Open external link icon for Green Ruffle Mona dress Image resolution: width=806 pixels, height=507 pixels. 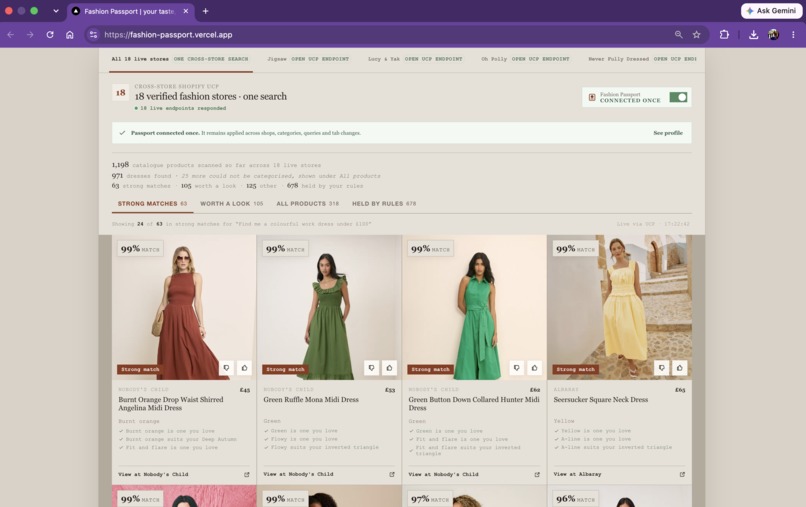pyautogui.click(x=392, y=474)
